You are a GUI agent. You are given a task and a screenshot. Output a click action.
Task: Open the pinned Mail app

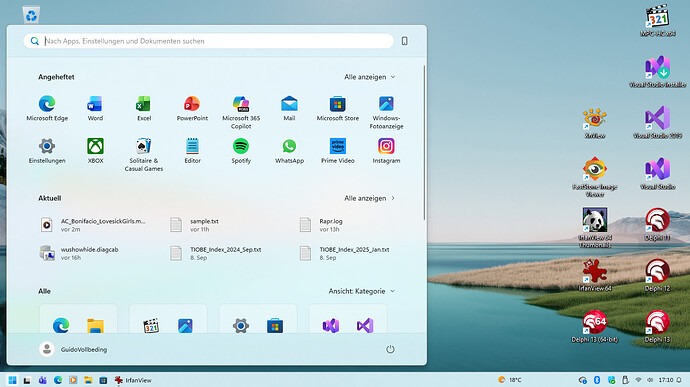coord(289,108)
